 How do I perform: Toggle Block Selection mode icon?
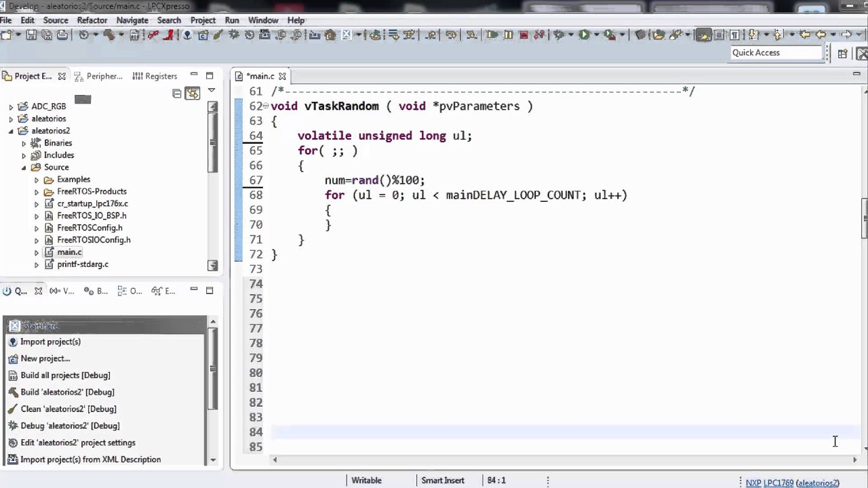coord(719,35)
